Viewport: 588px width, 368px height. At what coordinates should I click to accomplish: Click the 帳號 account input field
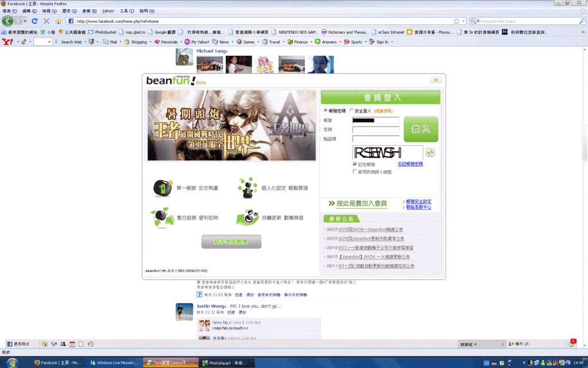tap(376, 120)
